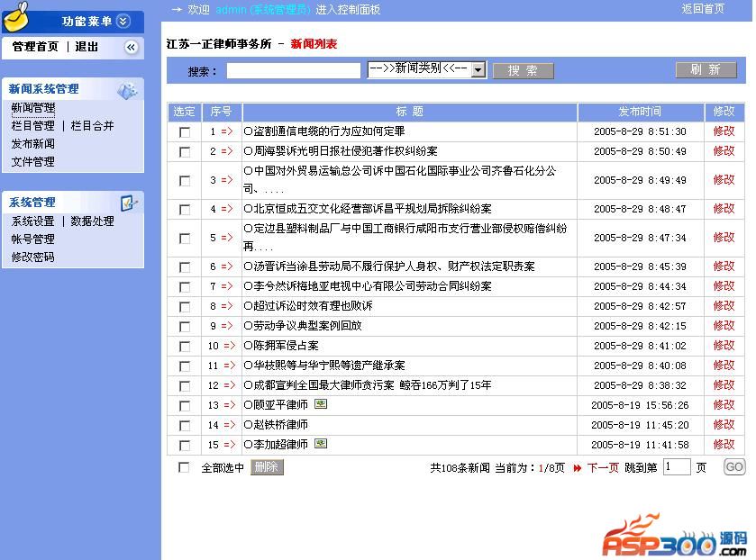Click the 系统管理 panel checklist icon

point(127,203)
